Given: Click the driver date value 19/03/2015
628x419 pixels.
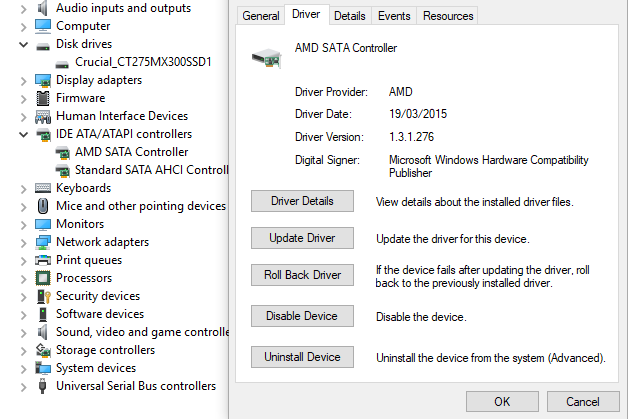Looking at the screenshot, I should (418, 114).
